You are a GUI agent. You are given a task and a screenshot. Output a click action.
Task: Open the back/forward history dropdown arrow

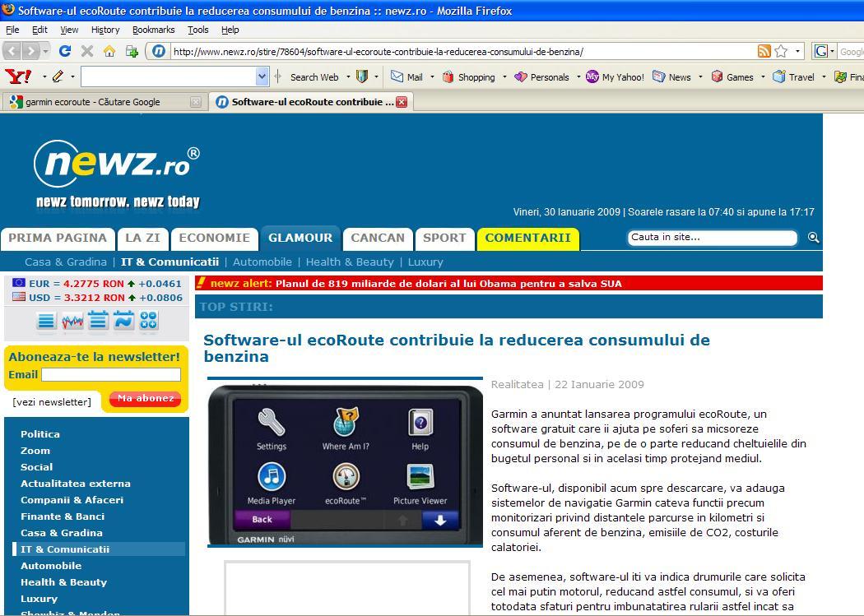coord(46,51)
